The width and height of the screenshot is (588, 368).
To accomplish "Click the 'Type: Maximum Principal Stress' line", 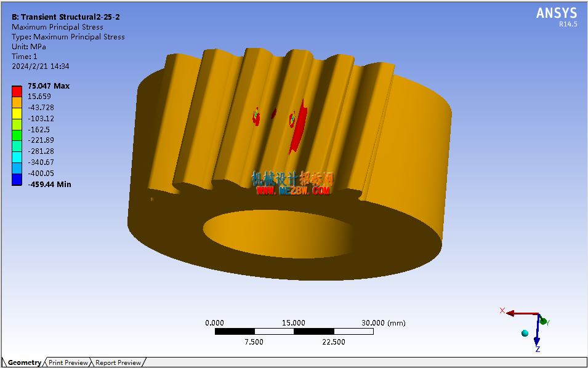I will coord(68,37).
